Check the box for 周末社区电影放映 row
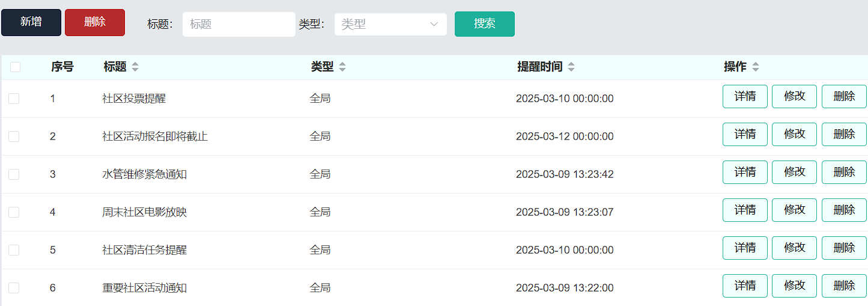Image resolution: width=868 pixels, height=306 pixels. tap(14, 212)
